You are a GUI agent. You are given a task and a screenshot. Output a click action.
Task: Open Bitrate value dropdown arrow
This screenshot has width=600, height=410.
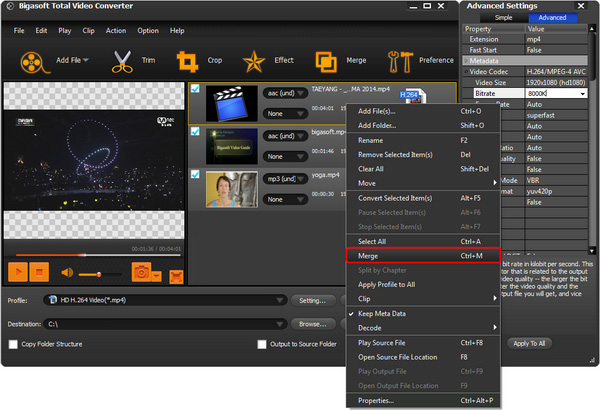pos(582,93)
